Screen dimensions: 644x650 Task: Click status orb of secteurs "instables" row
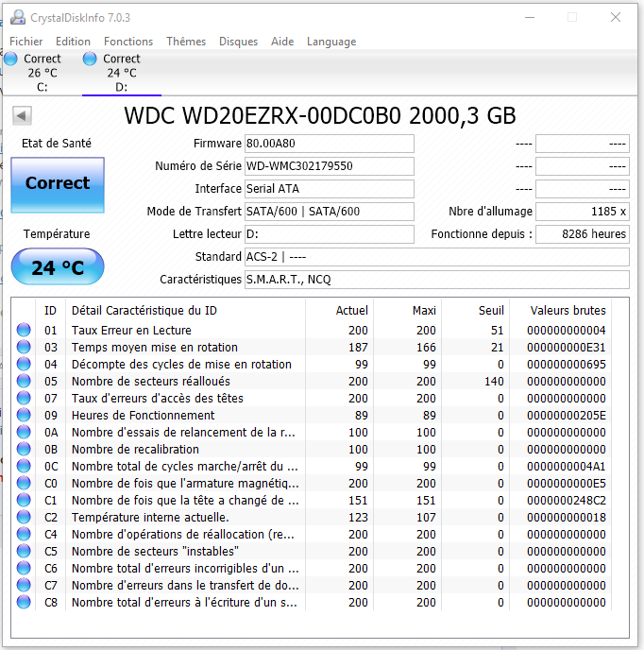(x=24, y=551)
